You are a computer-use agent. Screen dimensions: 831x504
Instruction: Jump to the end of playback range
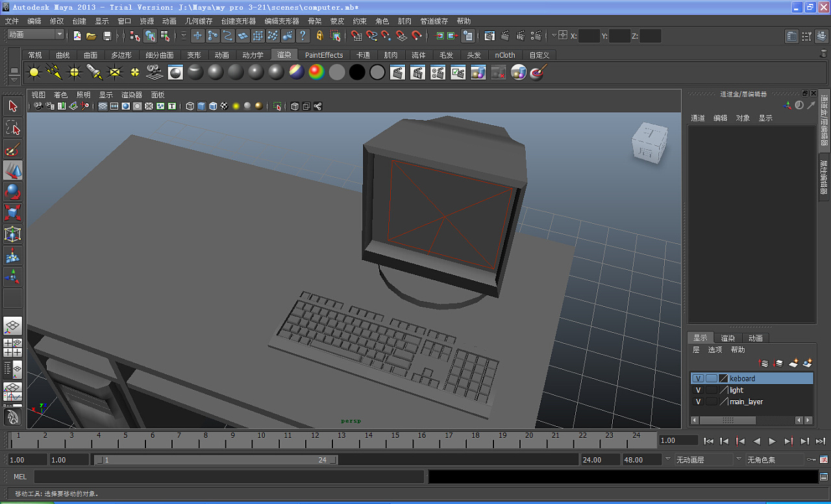(821, 441)
